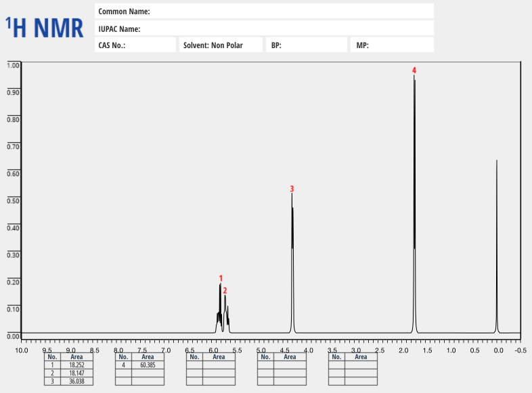Click the area value 18.252
The height and width of the screenshot is (393, 532).
pyautogui.click(x=76, y=365)
